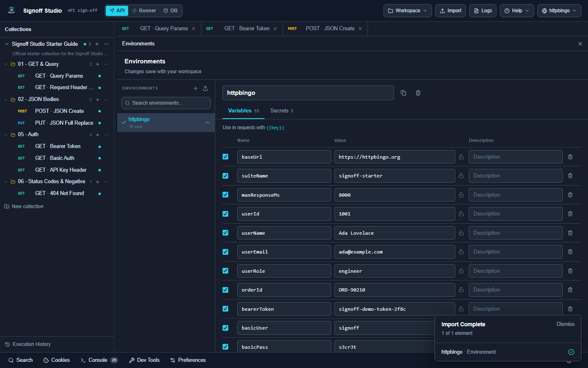Uncheck the userRole variable checkbox
588x368 pixels.
225,271
